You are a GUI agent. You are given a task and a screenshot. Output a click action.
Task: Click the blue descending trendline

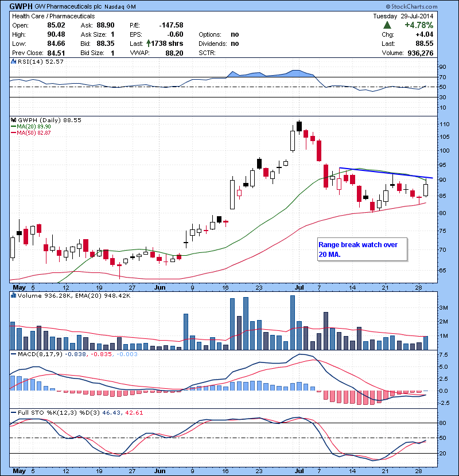[x=386, y=173]
